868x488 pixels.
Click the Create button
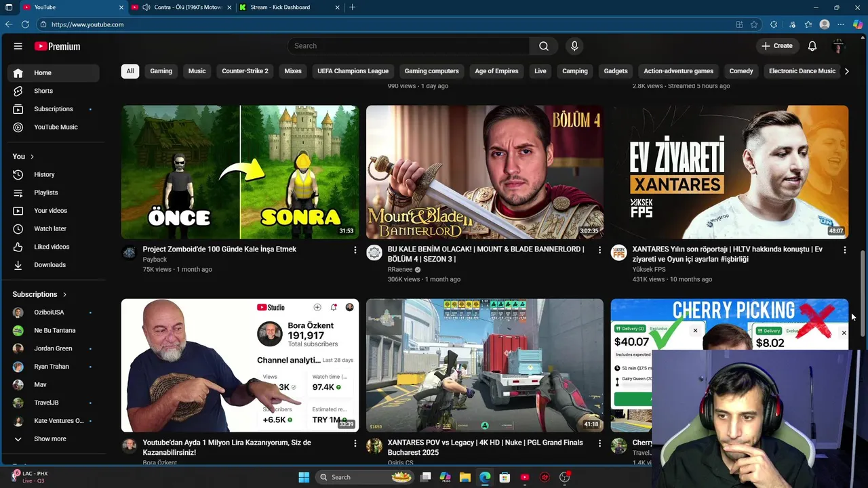coord(777,46)
